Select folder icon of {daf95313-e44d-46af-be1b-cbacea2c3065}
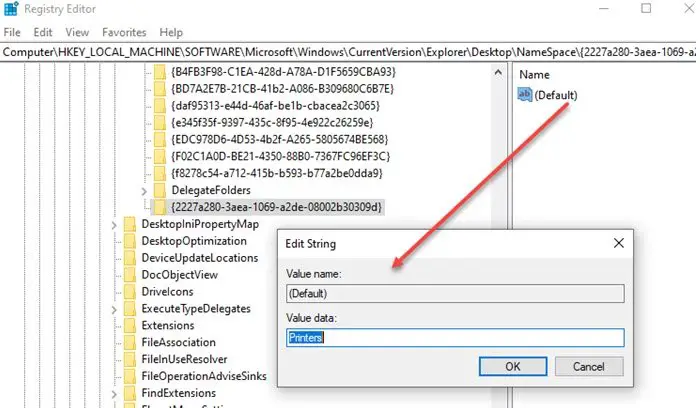This screenshot has height=408, width=700. pyautogui.click(x=159, y=106)
